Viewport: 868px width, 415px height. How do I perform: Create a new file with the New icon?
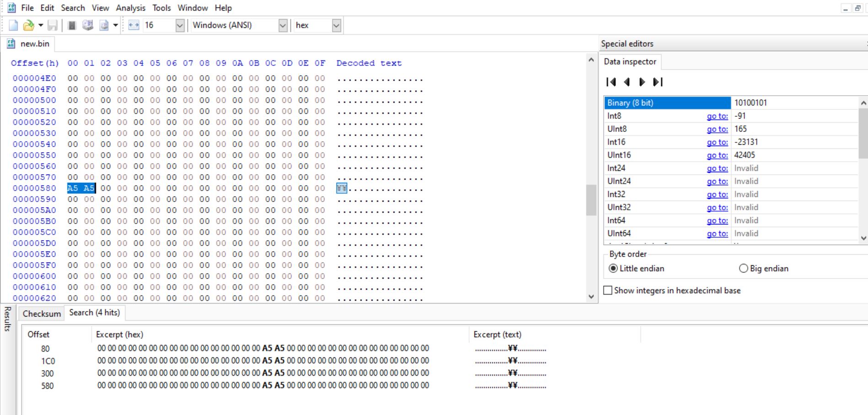click(13, 25)
